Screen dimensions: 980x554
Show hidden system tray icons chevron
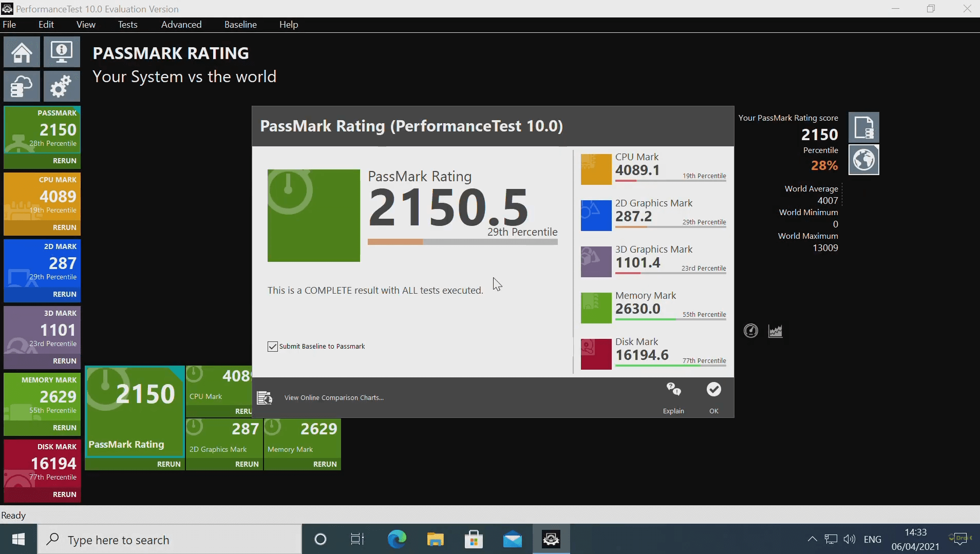[812, 539]
